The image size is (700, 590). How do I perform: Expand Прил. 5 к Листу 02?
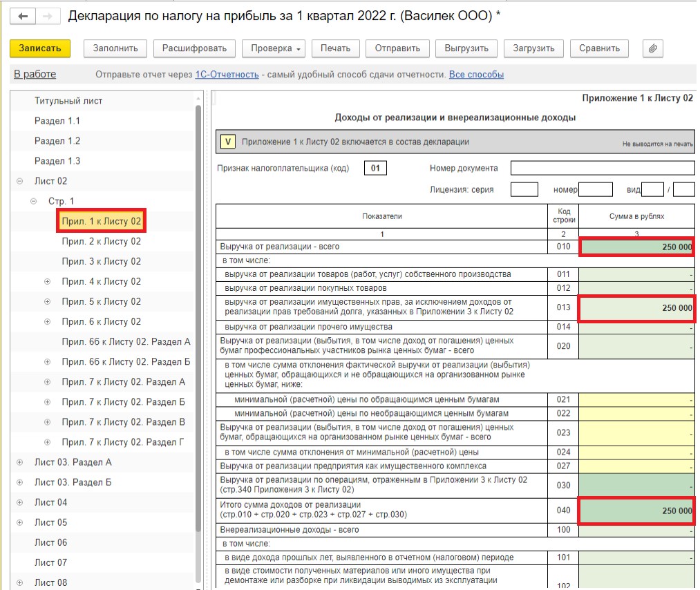point(47,302)
